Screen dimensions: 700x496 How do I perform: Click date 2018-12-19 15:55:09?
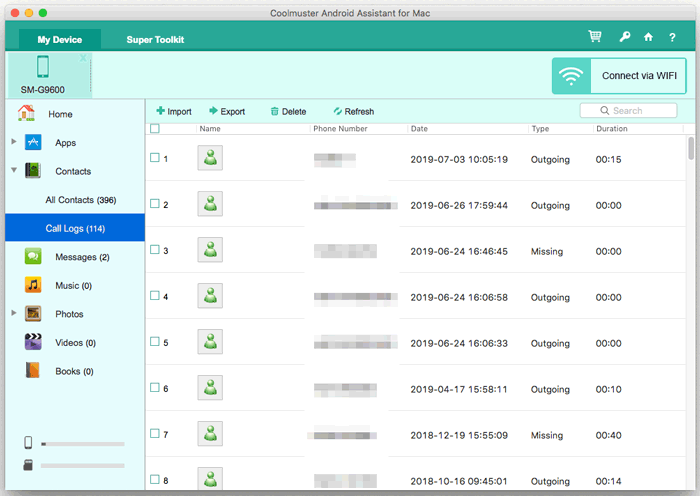point(459,435)
